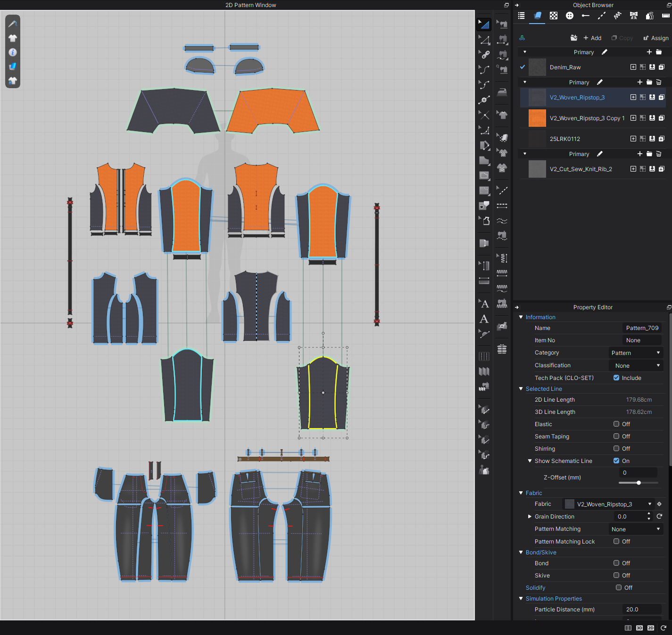Screen dimensions: 672x635
Task: Click the Assign button
Action: 656,38
